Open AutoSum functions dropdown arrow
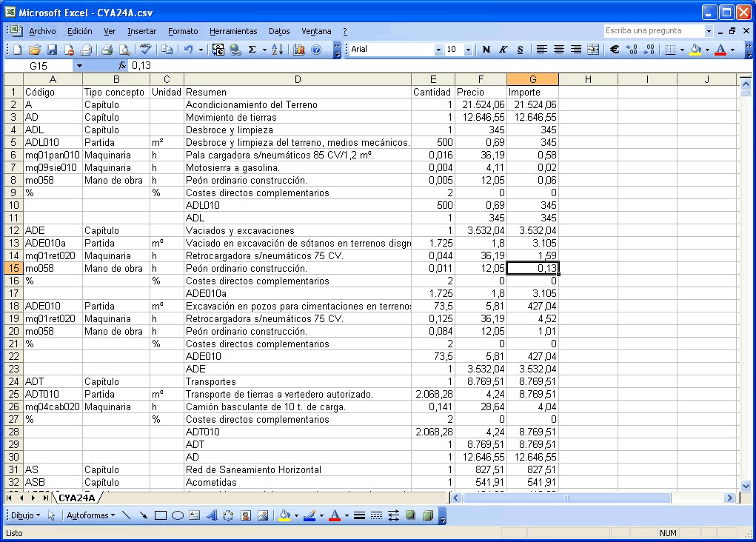The image size is (756, 542). point(264,50)
